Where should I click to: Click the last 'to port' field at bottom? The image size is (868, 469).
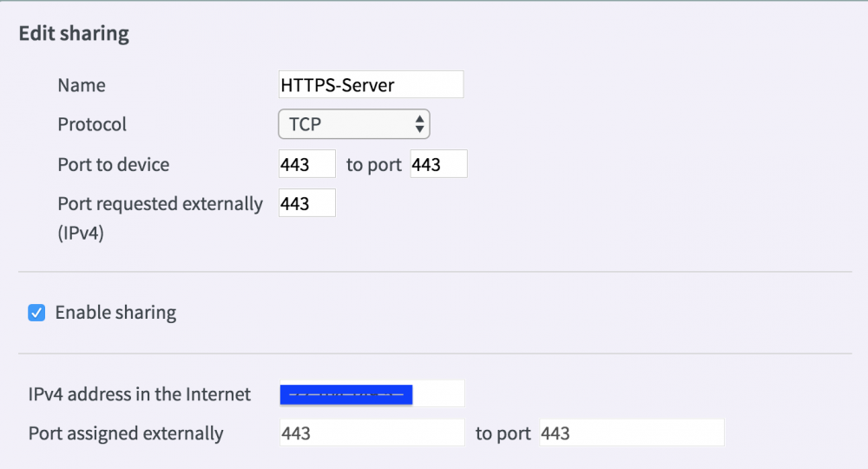coord(632,433)
